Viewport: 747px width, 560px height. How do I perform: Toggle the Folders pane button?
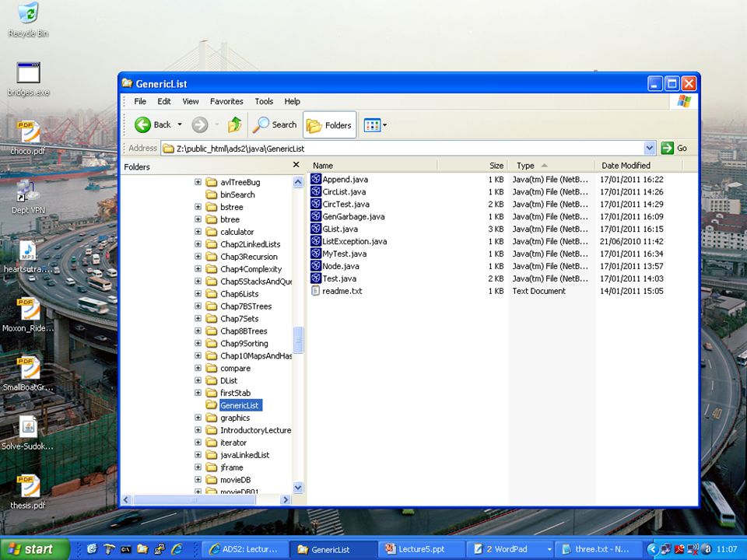(329, 125)
